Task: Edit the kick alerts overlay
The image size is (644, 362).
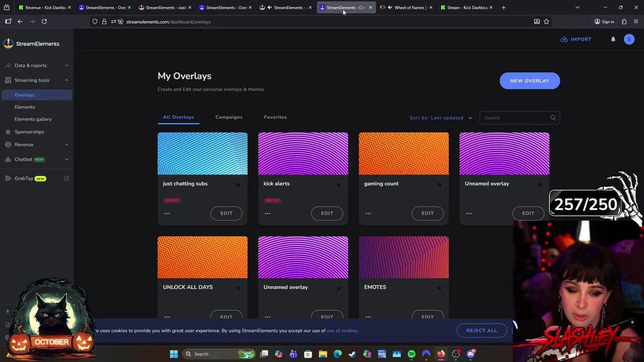Action: 327,213
